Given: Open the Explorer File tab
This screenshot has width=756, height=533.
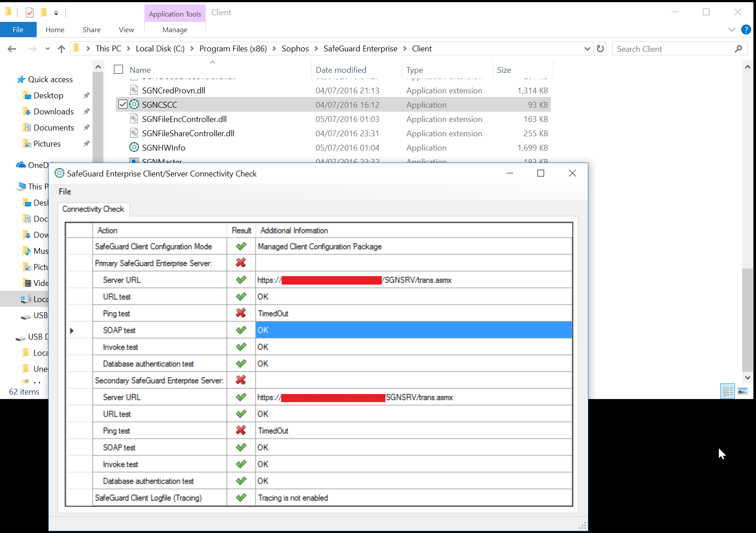Looking at the screenshot, I should click(x=18, y=29).
